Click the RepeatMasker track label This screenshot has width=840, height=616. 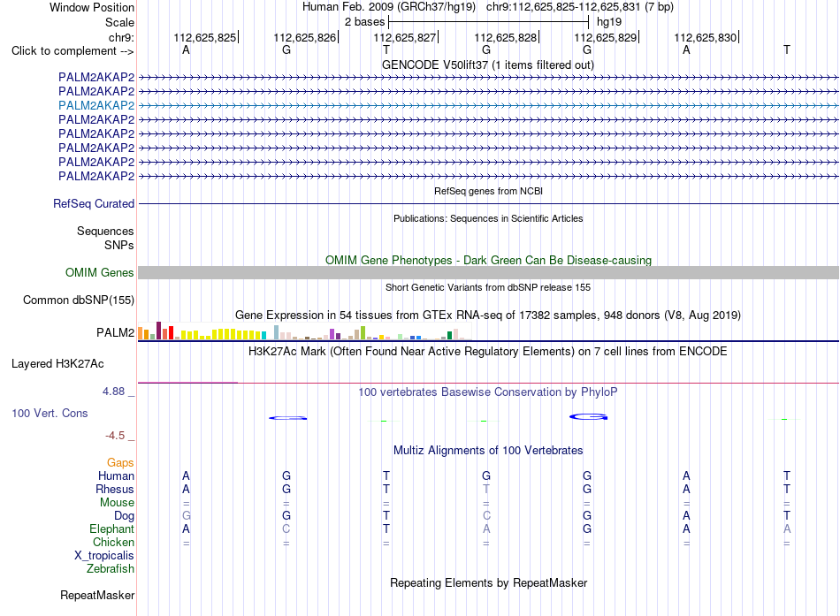[97, 596]
